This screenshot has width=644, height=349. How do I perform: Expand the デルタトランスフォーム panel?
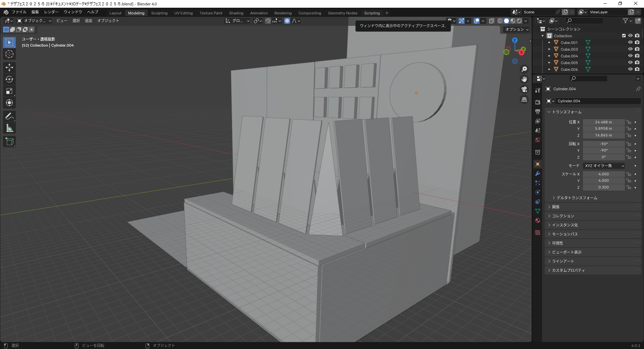[577, 198]
